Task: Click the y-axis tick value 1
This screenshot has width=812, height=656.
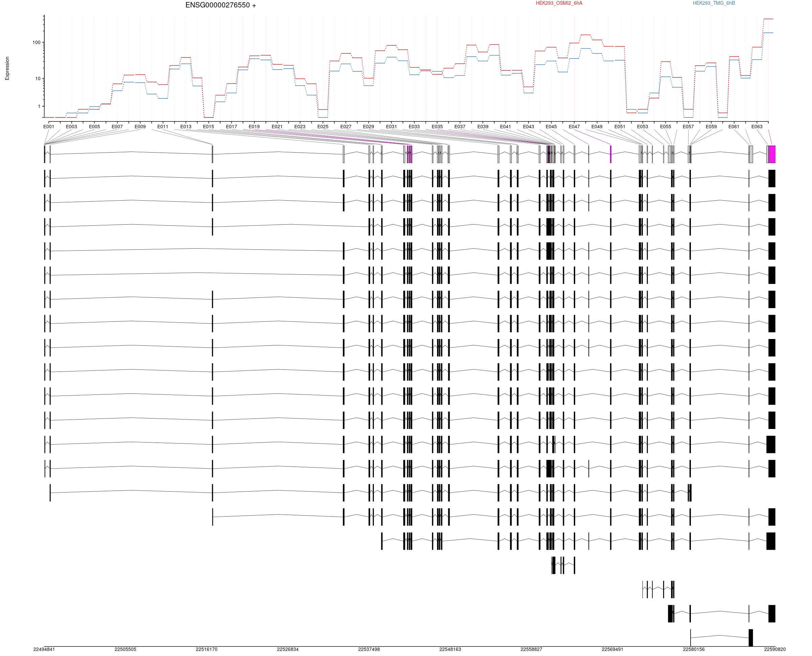Action: pyautogui.click(x=39, y=107)
